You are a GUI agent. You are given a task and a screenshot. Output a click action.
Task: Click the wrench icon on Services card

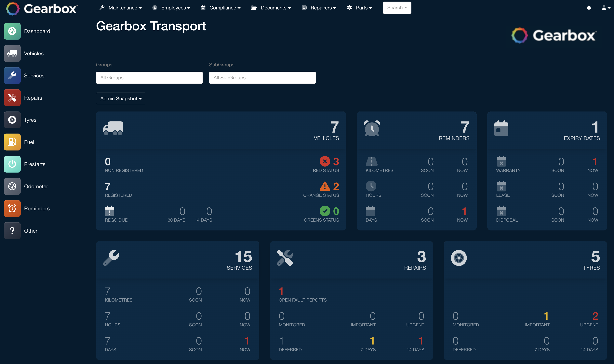tap(111, 258)
